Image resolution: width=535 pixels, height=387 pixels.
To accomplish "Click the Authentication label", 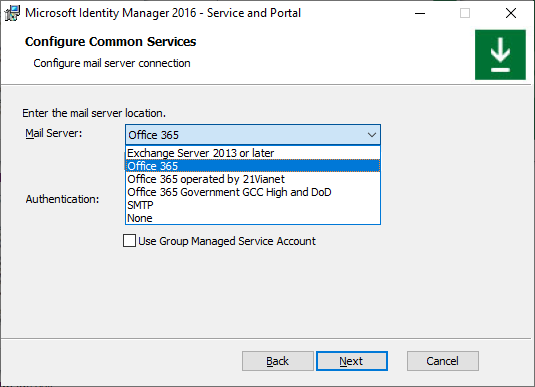I will (62, 199).
